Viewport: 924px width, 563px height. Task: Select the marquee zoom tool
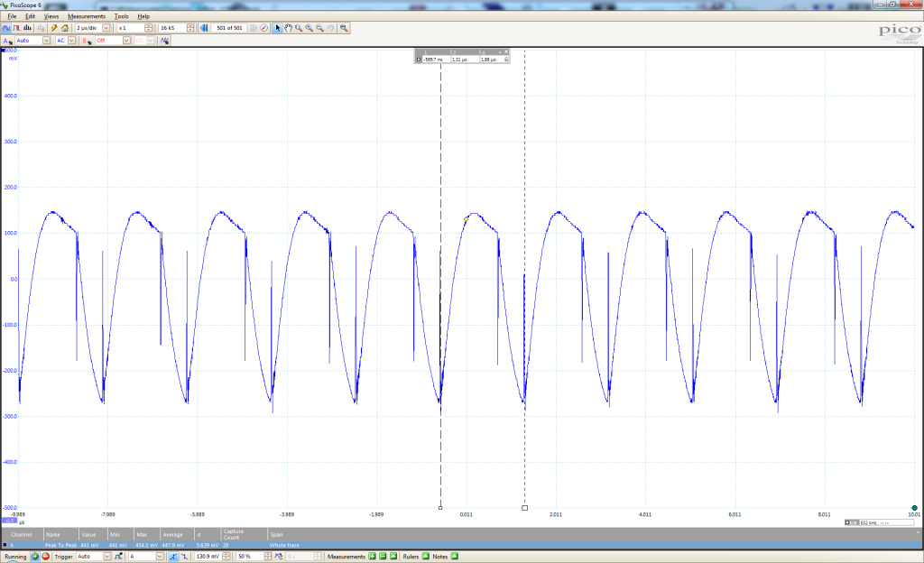point(299,28)
